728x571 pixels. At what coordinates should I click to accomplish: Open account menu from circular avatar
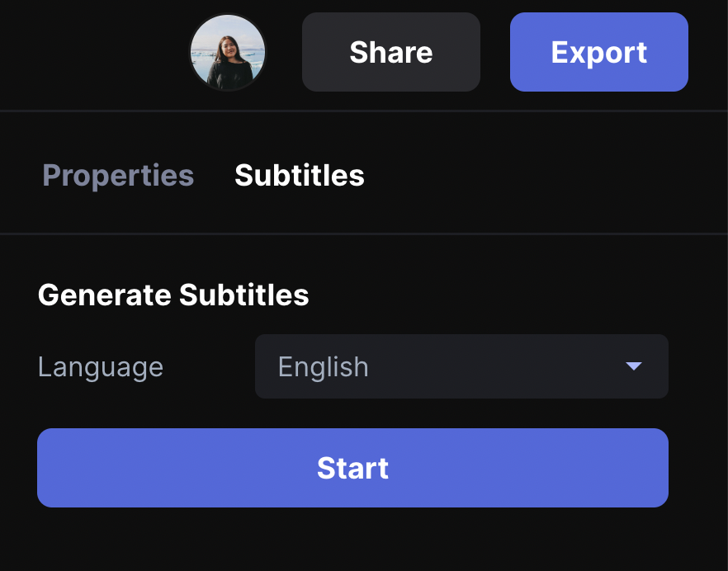pyautogui.click(x=228, y=52)
